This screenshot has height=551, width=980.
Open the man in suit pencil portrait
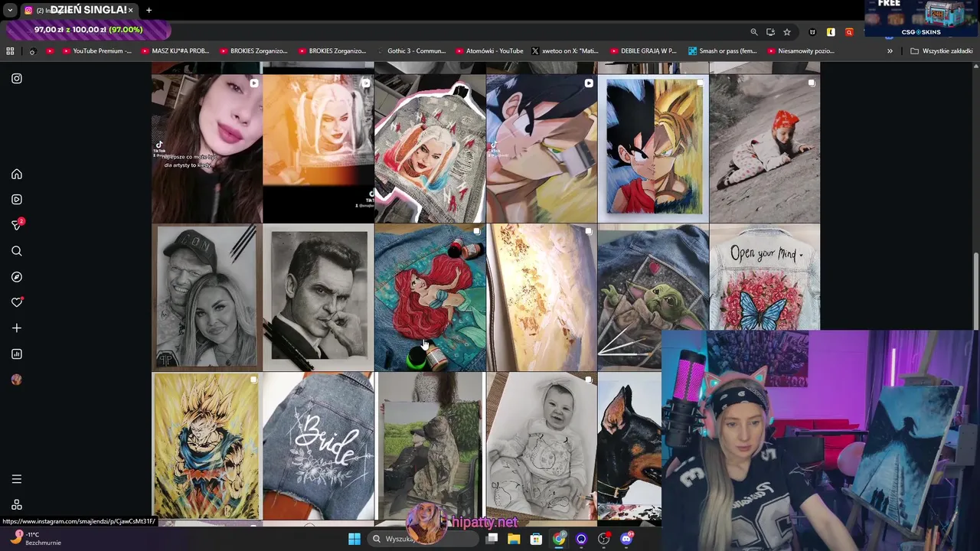click(x=318, y=298)
